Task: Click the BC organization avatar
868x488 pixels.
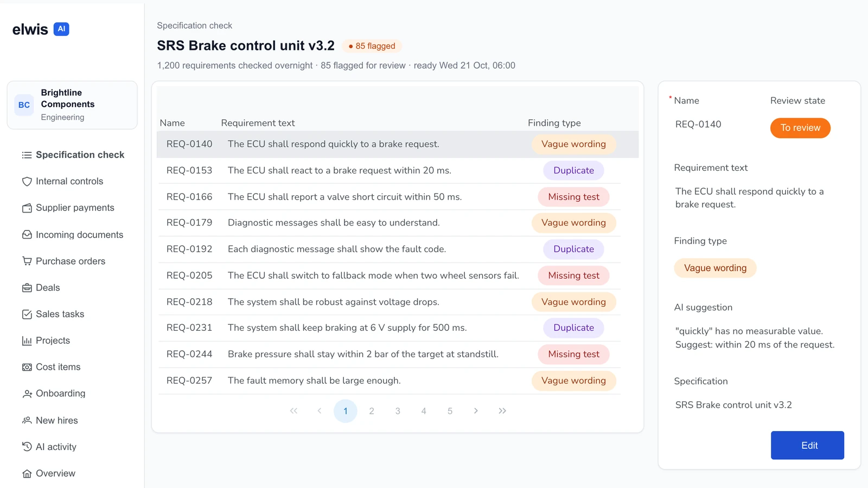Action: [x=24, y=105]
